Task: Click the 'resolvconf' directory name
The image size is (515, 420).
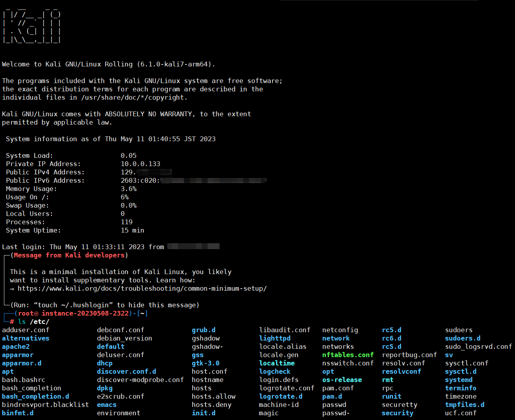Action: pyautogui.click(x=401, y=371)
